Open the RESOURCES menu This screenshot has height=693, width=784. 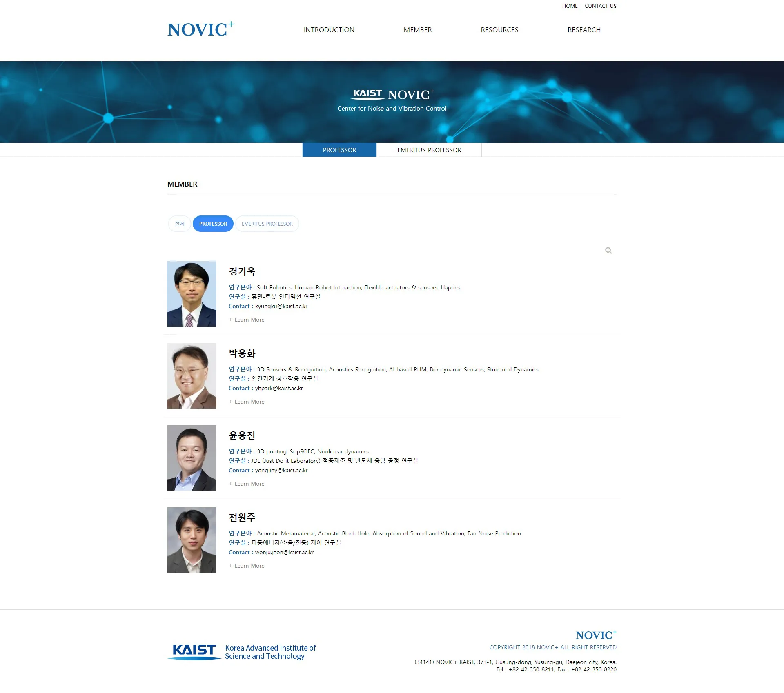[x=499, y=30]
